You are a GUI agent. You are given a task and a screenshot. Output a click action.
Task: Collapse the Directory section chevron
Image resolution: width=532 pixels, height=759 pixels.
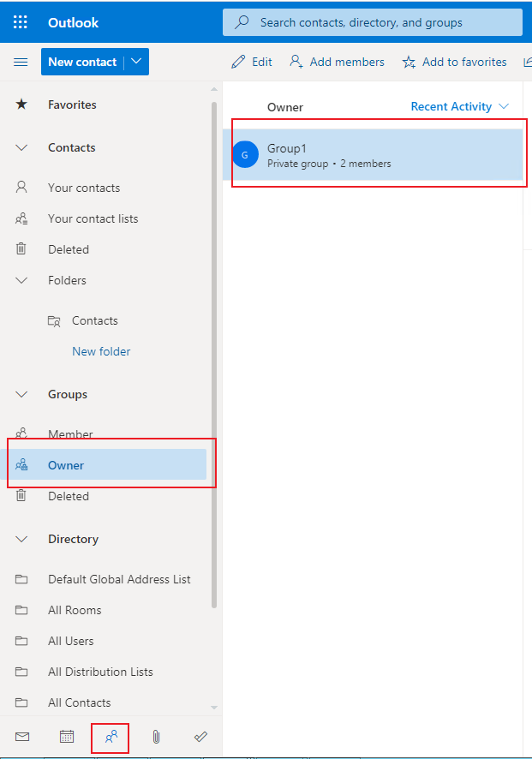(21, 539)
